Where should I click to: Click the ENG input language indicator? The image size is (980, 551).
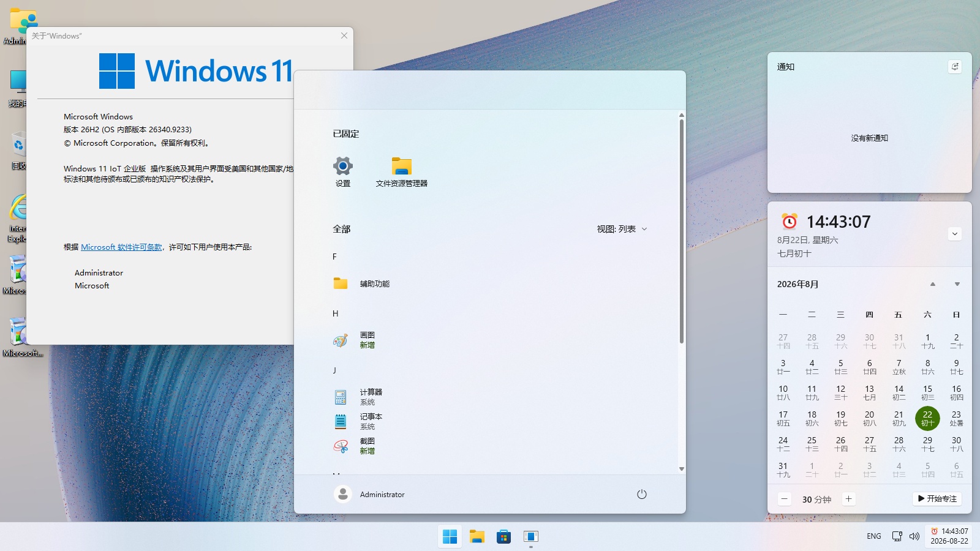874,536
